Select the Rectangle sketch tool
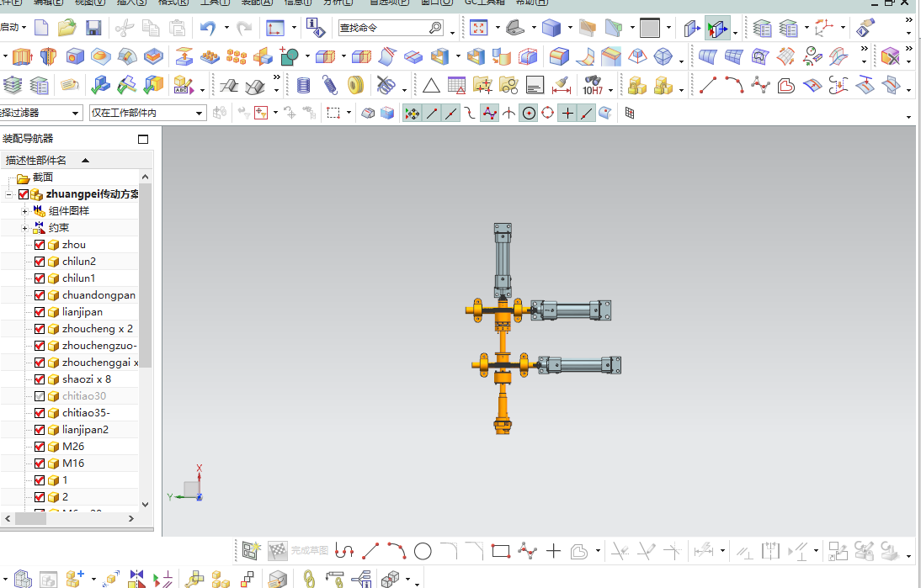Image resolution: width=921 pixels, height=588 pixels. (501, 551)
